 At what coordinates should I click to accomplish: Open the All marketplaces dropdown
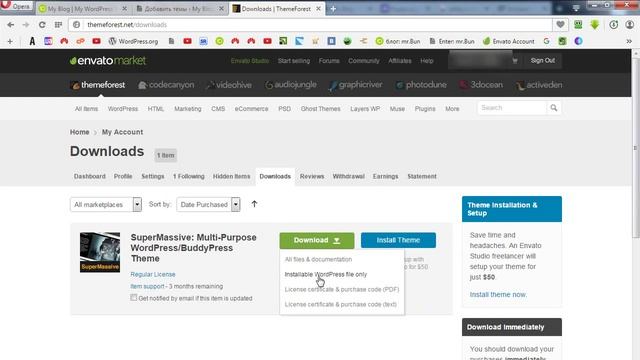click(106, 204)
